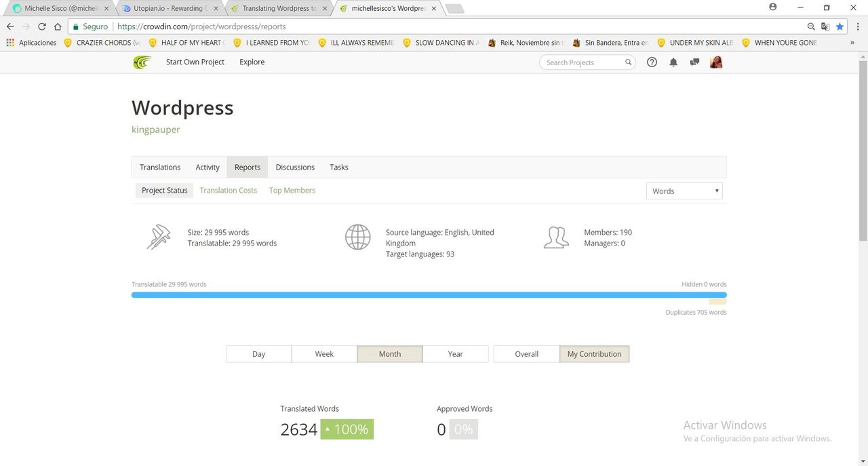This screenshot has width=868, height=466.
Task: Switch to Overall contribution toggle
Action: tap(526, 354)
